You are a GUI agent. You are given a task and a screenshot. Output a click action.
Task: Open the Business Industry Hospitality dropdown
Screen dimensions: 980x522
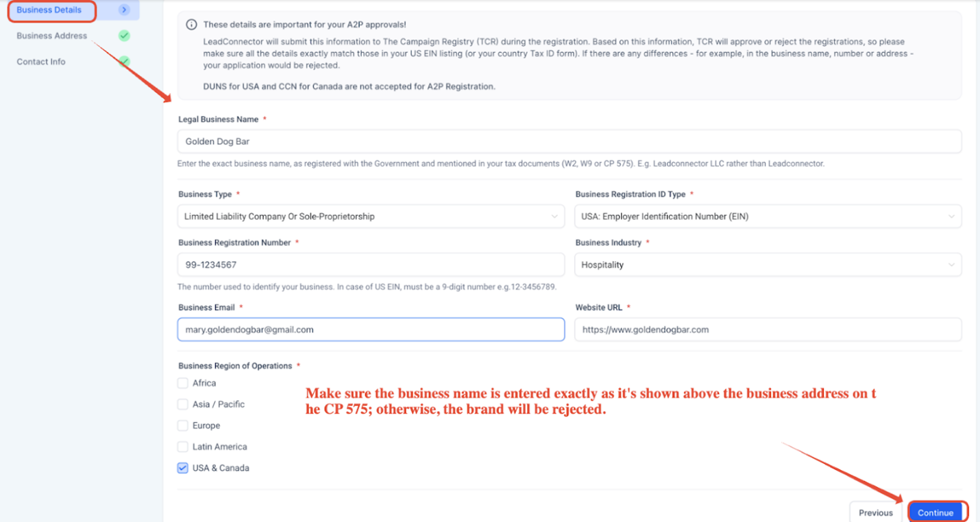[768, 265]
